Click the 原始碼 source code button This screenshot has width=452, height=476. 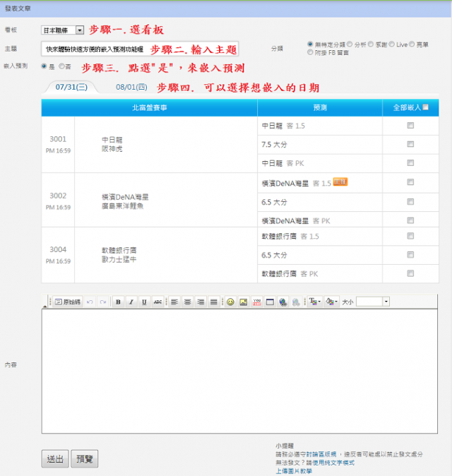pos(68,302)
